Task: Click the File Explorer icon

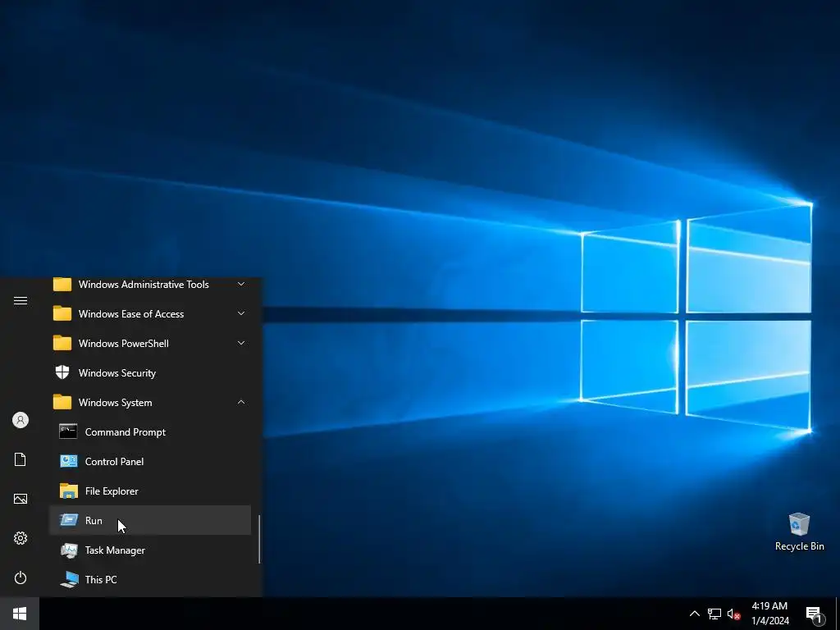Action: pyautogui.click(x=69, y=491)
